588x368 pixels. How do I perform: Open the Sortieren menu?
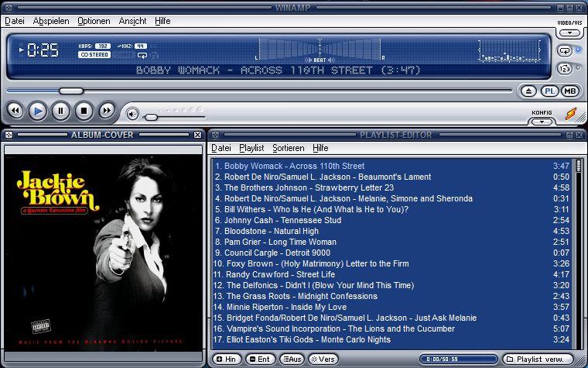coord(289,148)
